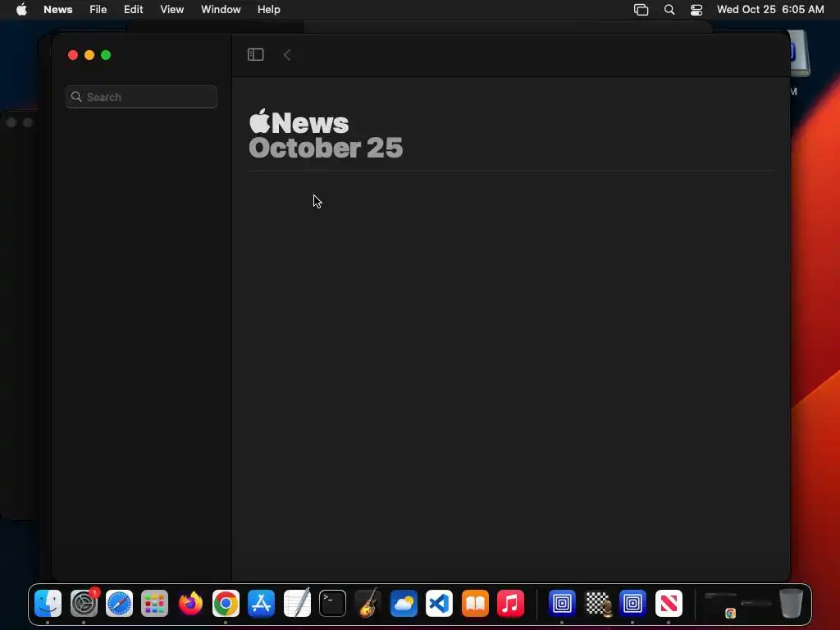This screenshot has width=840, height=630.
Task: Open Terminal from the Dock
Action: click(x=333, y=604)
